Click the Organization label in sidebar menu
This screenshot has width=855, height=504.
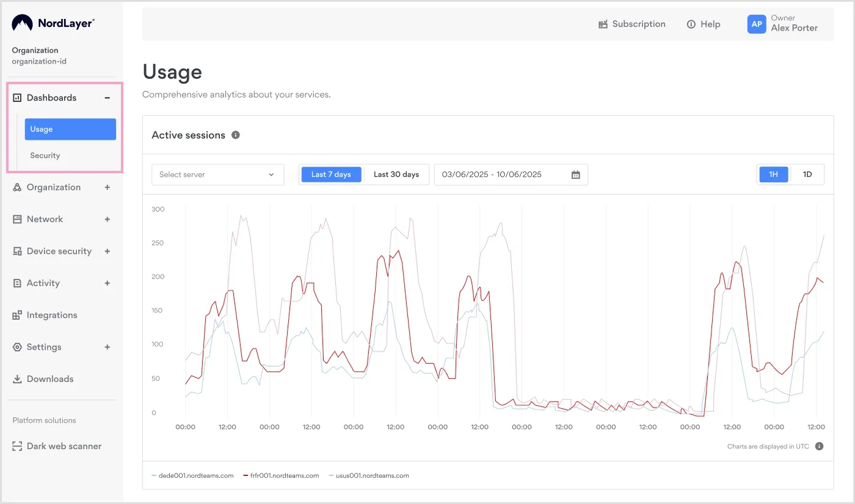click(x=54, y=187)
